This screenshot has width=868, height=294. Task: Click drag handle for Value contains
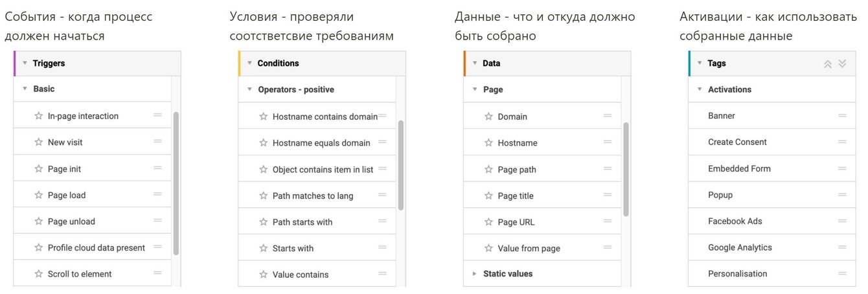point(382,275)
